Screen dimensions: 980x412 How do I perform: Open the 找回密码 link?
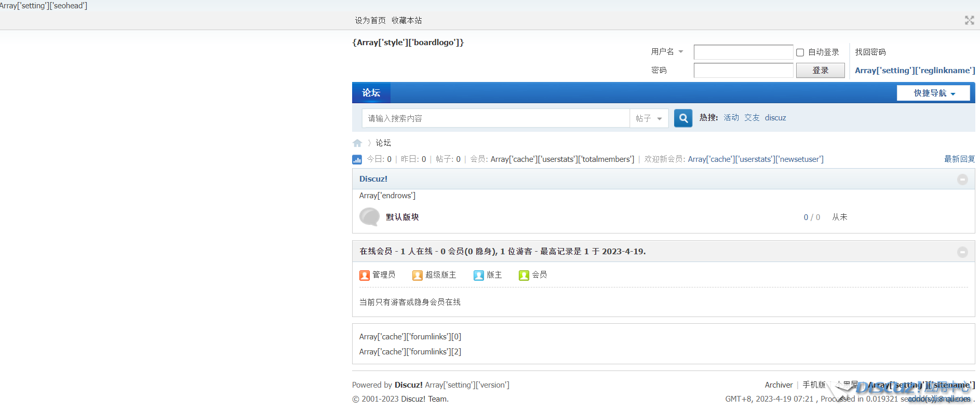pyautogui.click(x=870, y=52)
